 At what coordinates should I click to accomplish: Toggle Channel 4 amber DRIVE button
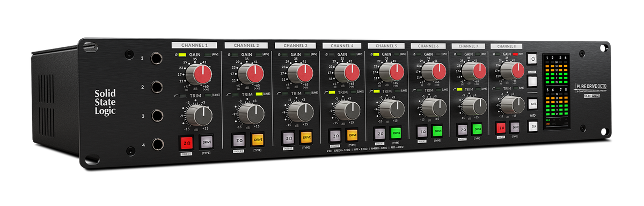(x=352, y=134)
